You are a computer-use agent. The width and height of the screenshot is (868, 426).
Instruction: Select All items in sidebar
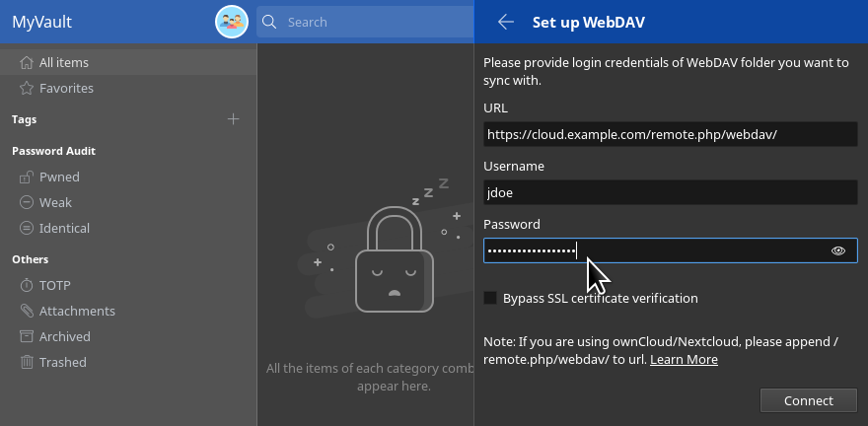click(63, 62)
